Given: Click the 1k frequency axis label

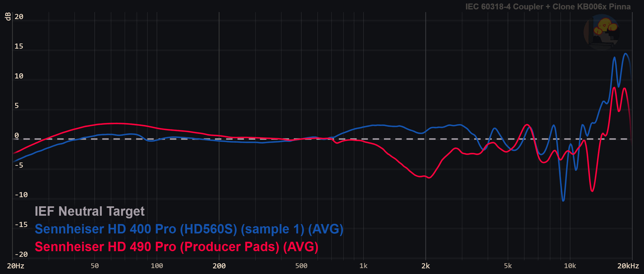Looking at the screenshot, I should coord(364,266).
